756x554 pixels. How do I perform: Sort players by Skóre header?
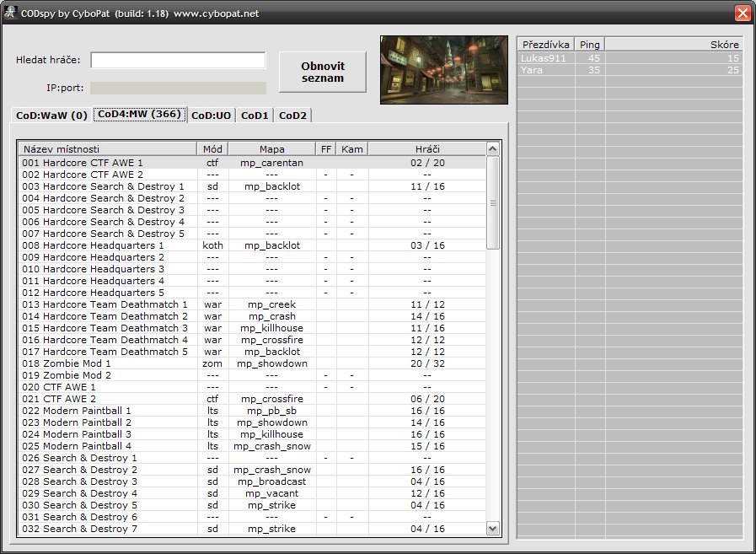(x=673, y=45)
